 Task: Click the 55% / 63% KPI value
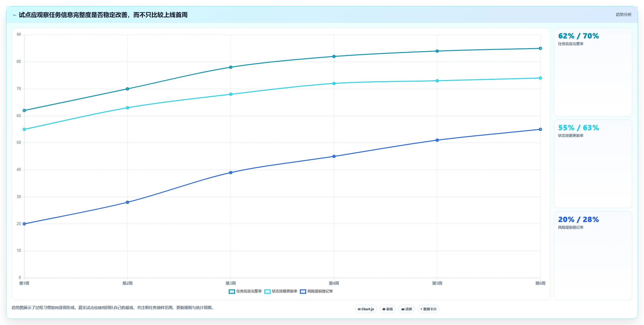coord(578,128)
